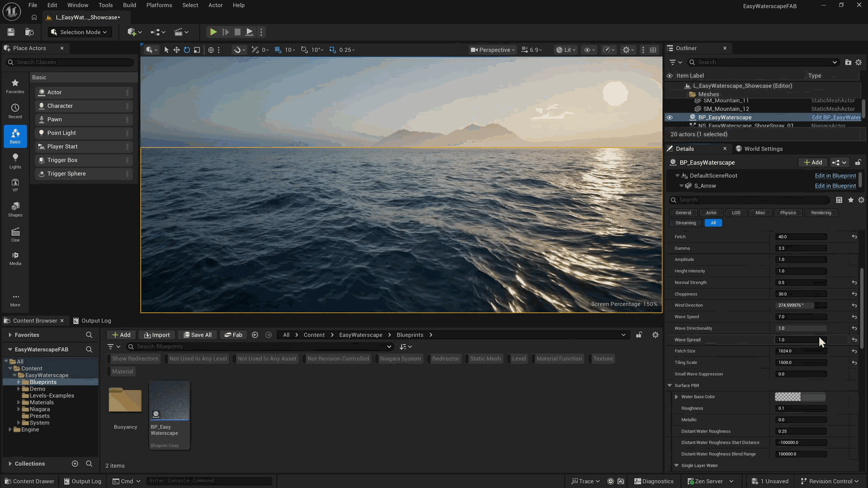Toggle the Static Mesh content filter

pyautogui.click(x=486, y=358)
